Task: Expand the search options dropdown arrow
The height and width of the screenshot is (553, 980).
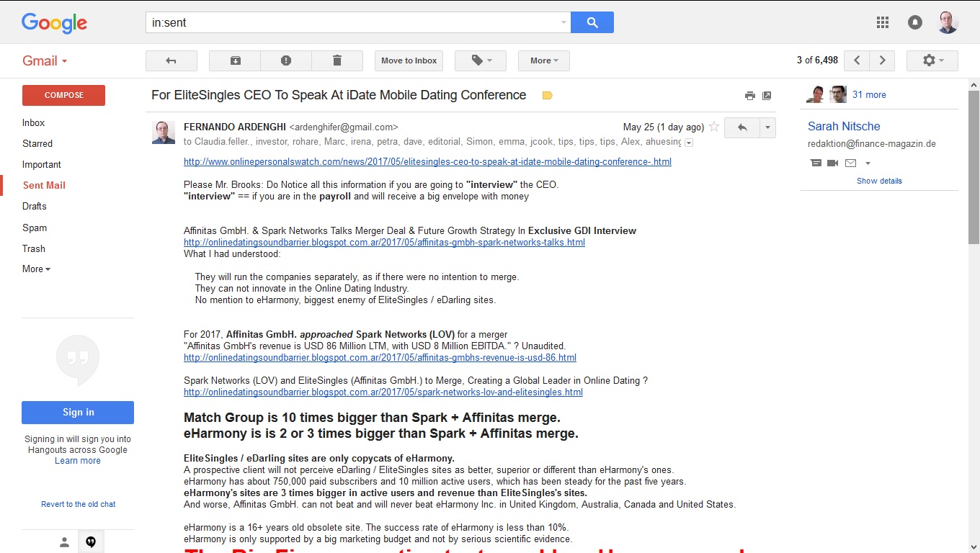Action: coord(563,22)
